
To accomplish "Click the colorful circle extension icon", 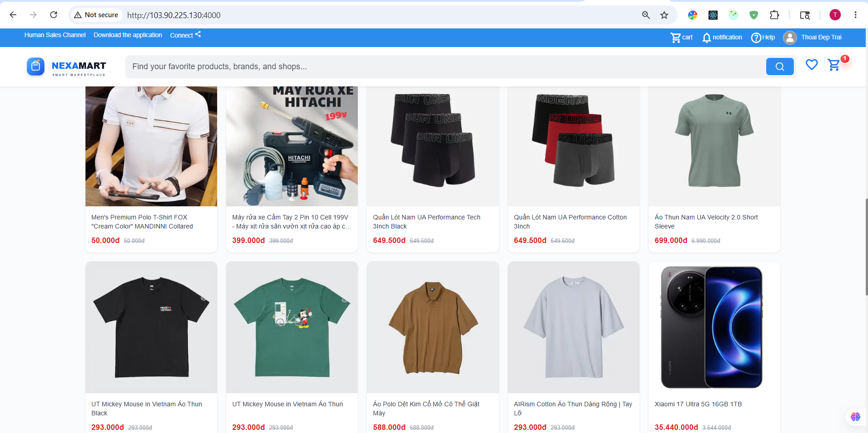I will [693, 15].
